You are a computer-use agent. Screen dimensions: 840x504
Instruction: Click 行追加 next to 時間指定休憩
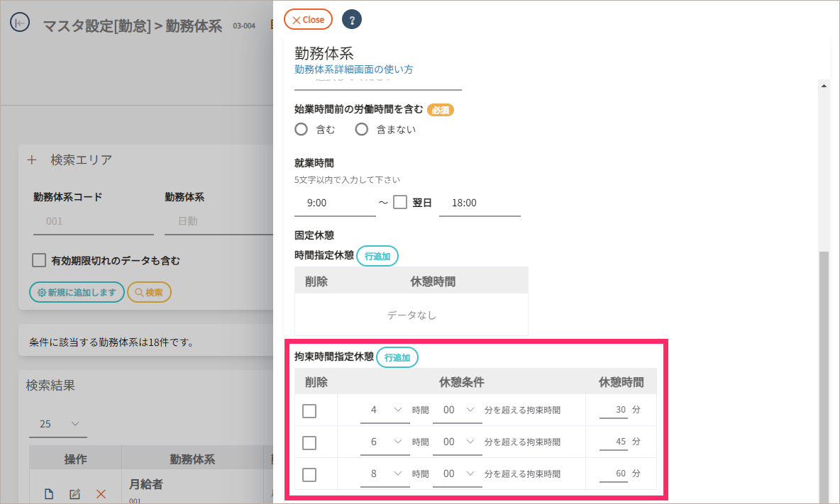click(377, 256)
